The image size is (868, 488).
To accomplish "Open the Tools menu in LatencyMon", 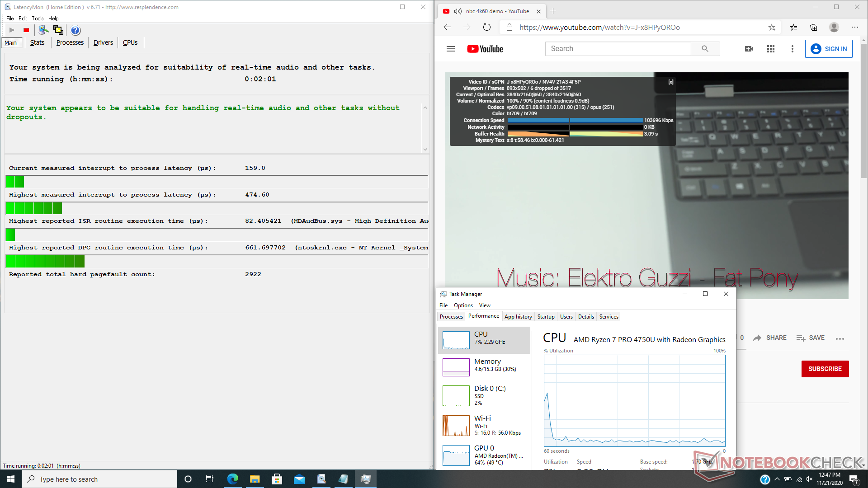I will (38, 19).
